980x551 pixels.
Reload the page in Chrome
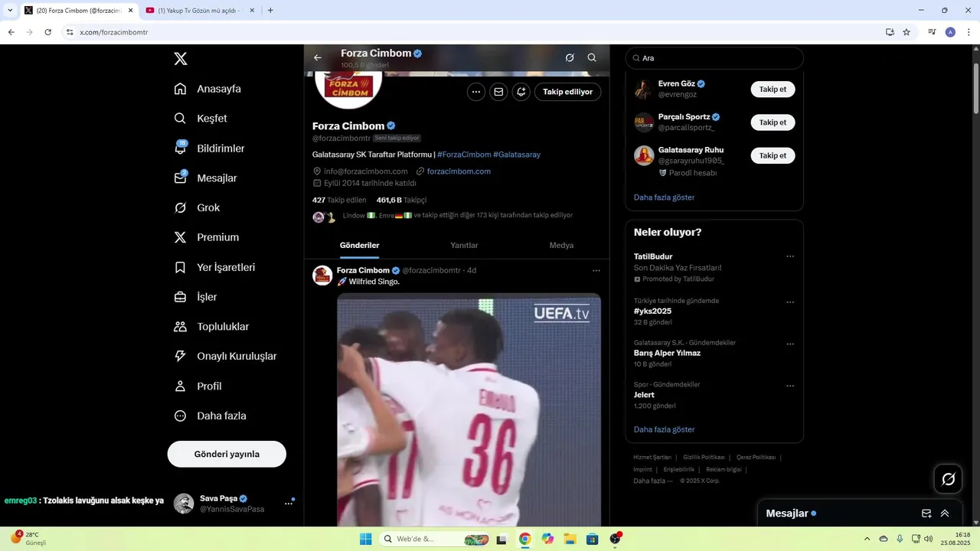(x=47, y=32)
